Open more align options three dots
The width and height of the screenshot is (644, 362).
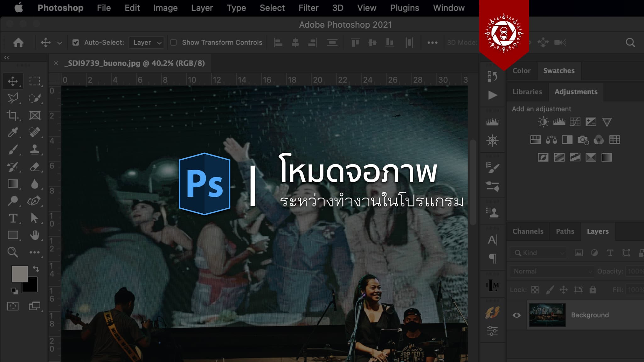[432, 43]
